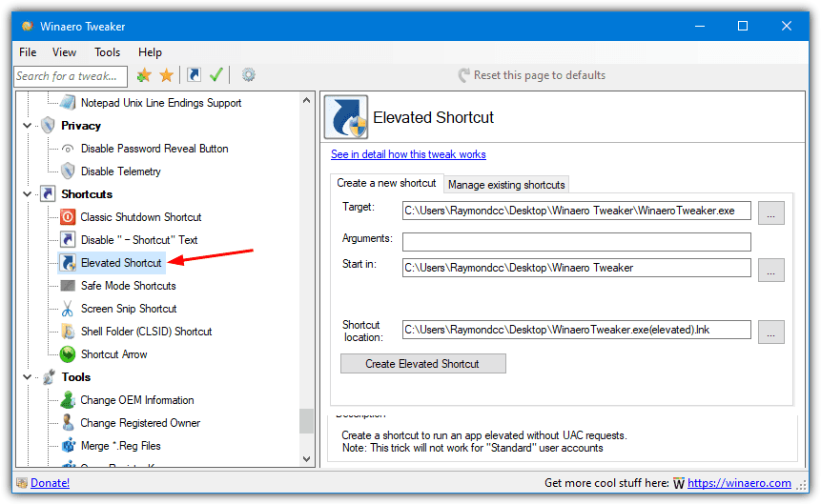The image size is (821, 504).
Task: Click the Merge Reg Files icon
Action: coord(68,446)
